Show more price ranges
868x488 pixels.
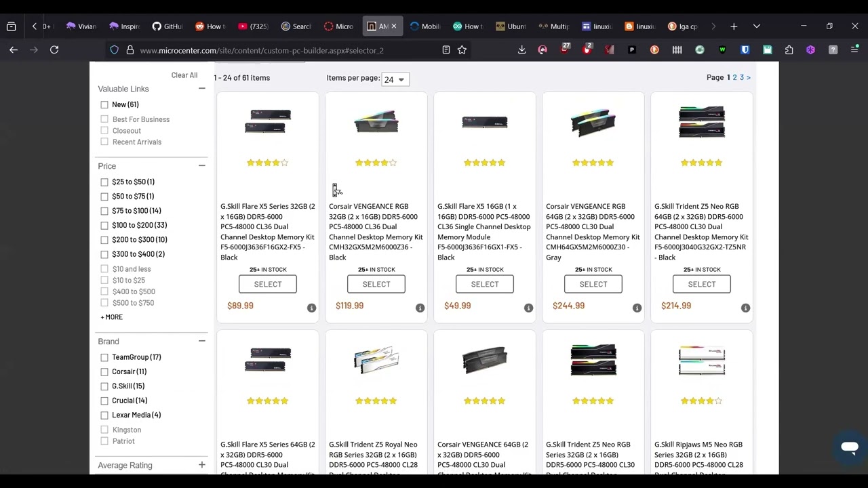pyautogui.click(x=112, y=317)
